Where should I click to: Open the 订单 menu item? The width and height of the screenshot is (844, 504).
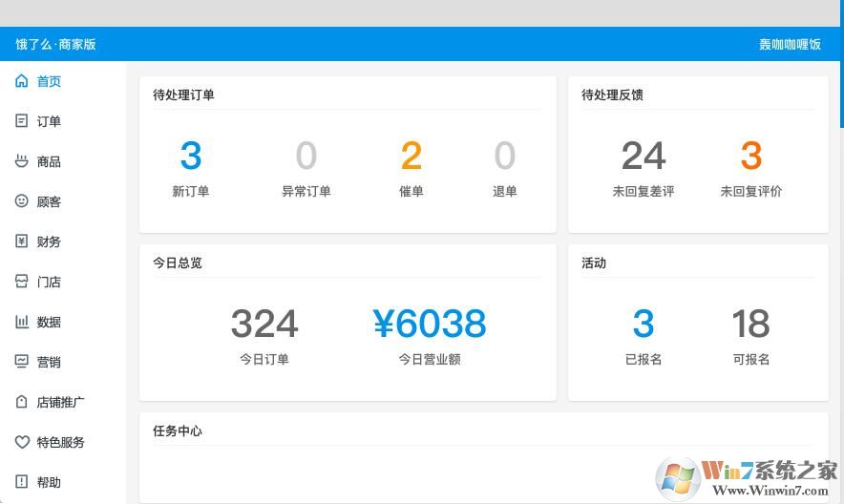click(x=49, y=121)
